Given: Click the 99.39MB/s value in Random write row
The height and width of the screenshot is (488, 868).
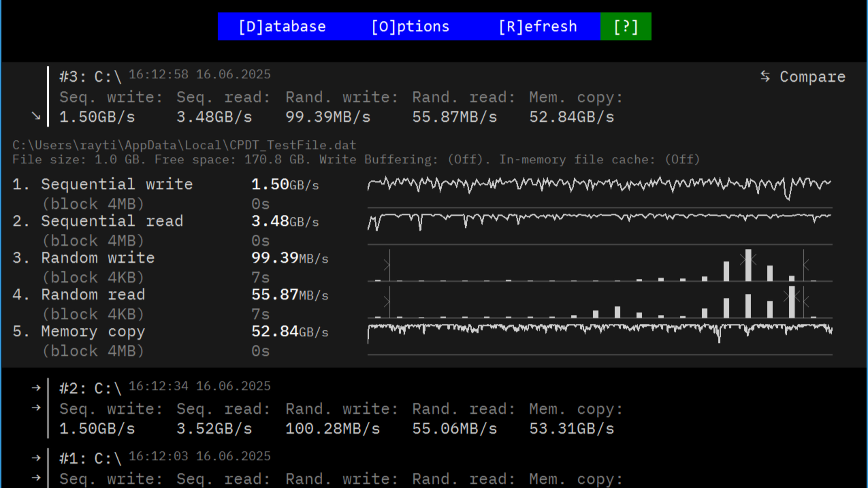Looking at the screenshot, I should click(290, 258).
